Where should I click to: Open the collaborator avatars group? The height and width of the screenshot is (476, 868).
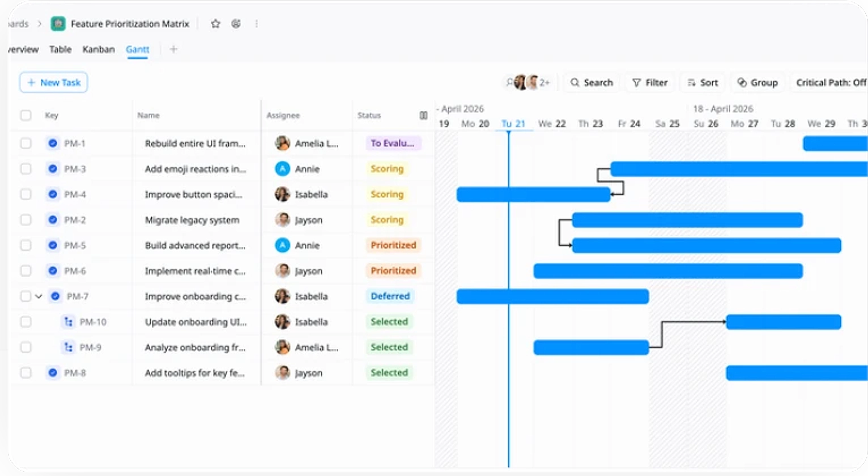(528, 83)
